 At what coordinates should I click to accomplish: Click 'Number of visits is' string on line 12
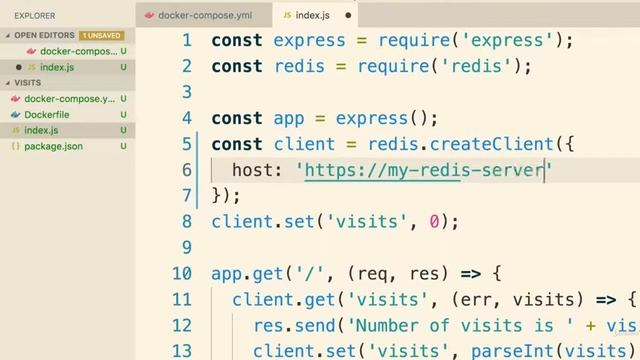pos(460,326)
